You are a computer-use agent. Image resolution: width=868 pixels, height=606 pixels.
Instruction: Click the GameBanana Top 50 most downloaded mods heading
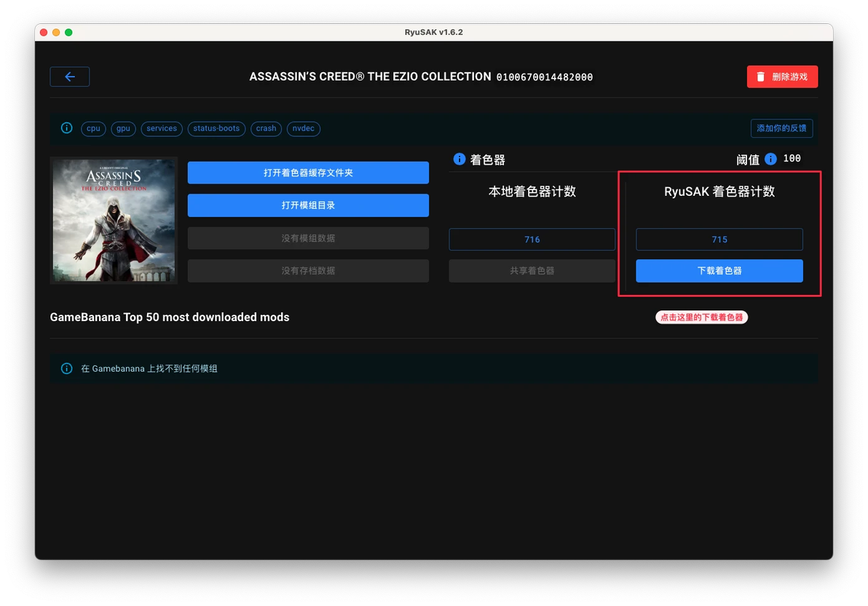click(170, 317)
